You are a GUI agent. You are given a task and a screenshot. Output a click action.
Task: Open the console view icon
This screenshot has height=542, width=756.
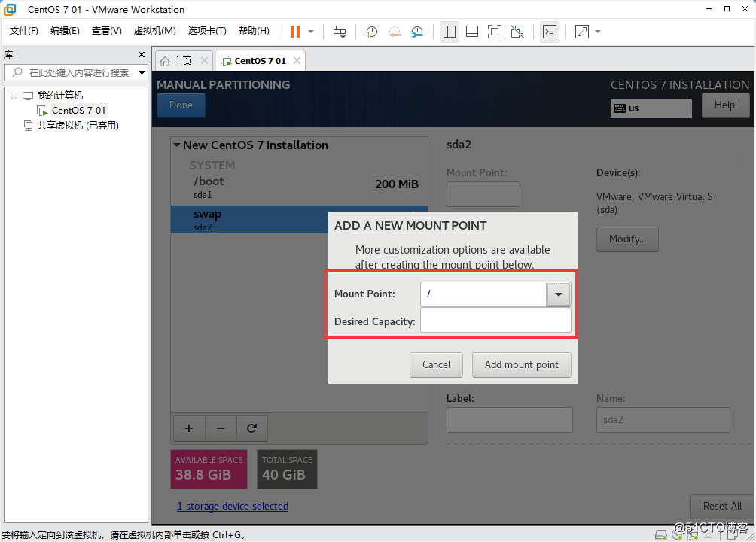(550, 32)
